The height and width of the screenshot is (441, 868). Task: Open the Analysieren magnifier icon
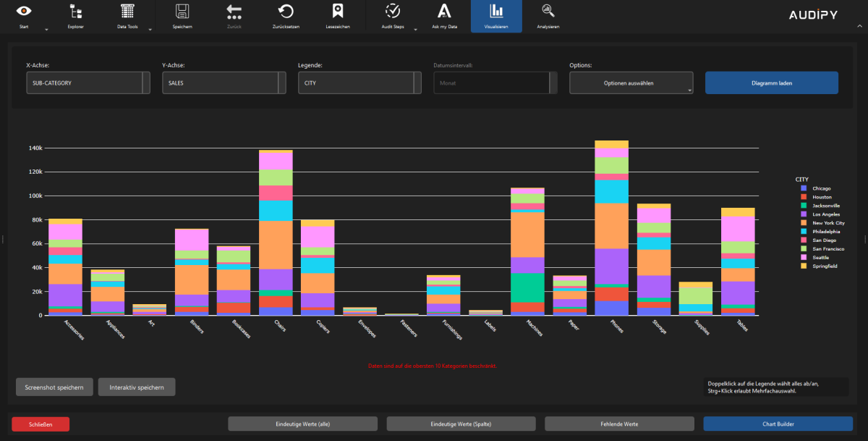[548, 11]
